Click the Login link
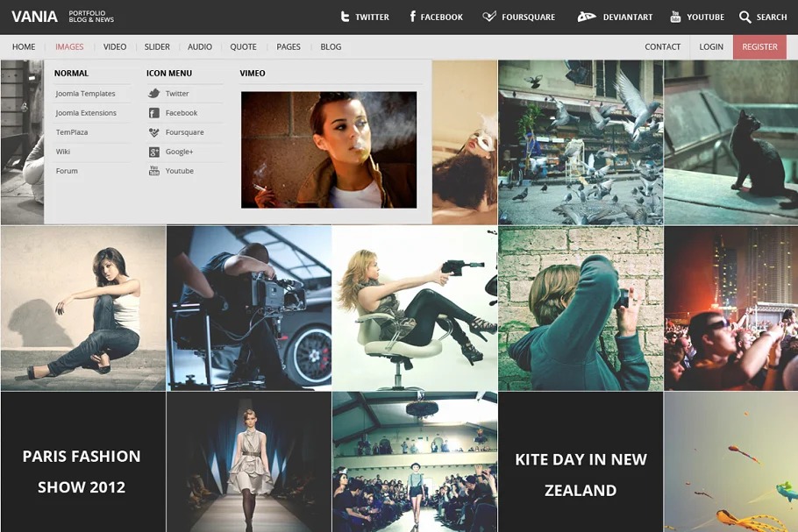Image resolution: width=798 pixels, height=532 pixels. click(711, 47)
